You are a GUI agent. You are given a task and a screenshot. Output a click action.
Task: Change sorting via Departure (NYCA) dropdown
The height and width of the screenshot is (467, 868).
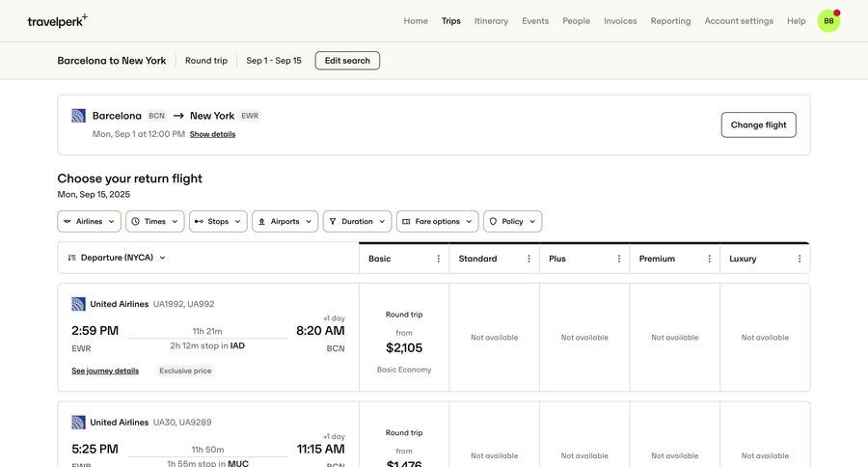tap(117, 258)
